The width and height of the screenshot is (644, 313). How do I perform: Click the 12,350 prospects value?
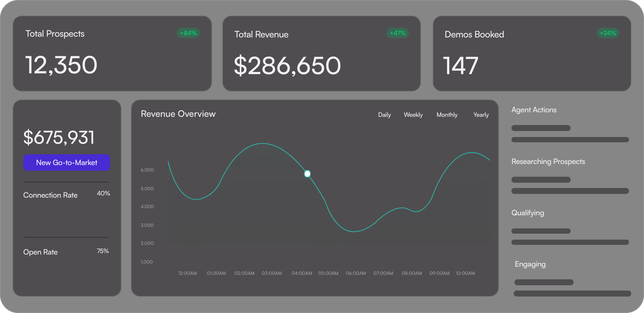point(61,65)
